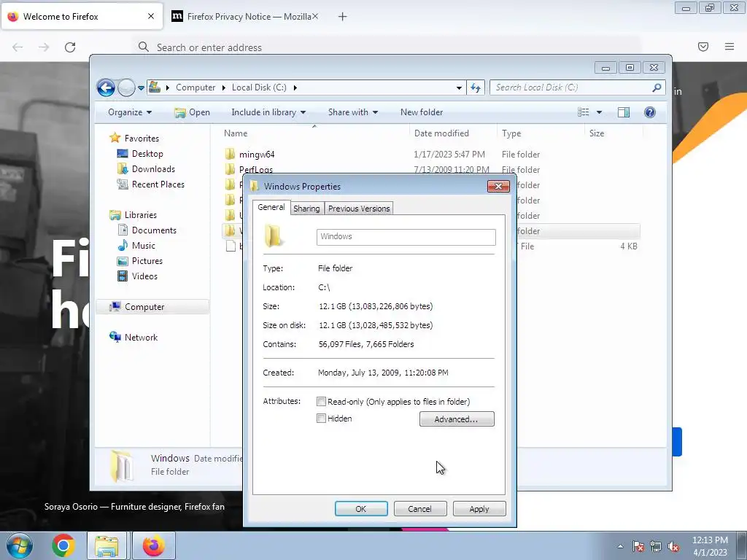Open the Documents library
Image resolution: width=747 pixels, height=560 pixels.
pyautogui.click(x=154, y=230)
